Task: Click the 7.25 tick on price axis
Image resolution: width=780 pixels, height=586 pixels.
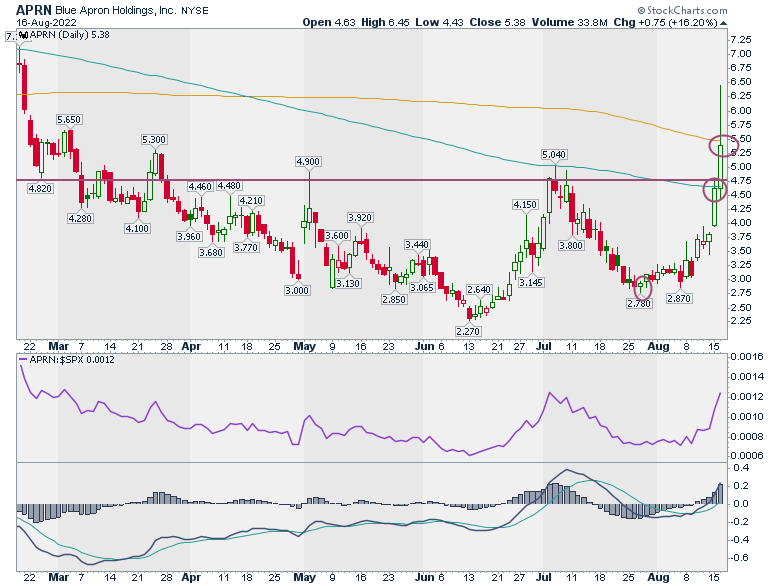Action: pyautogui.click(x=741, y=39)
